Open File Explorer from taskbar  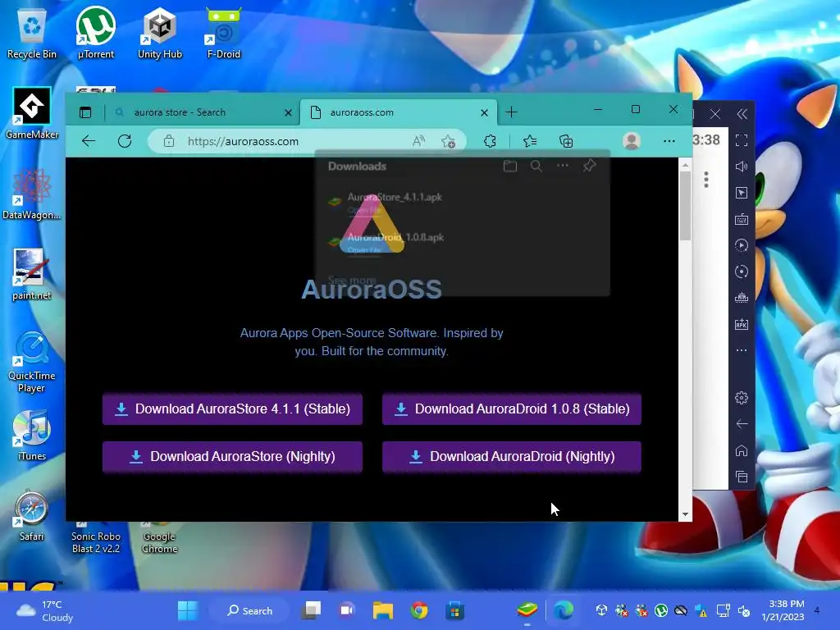382,610
